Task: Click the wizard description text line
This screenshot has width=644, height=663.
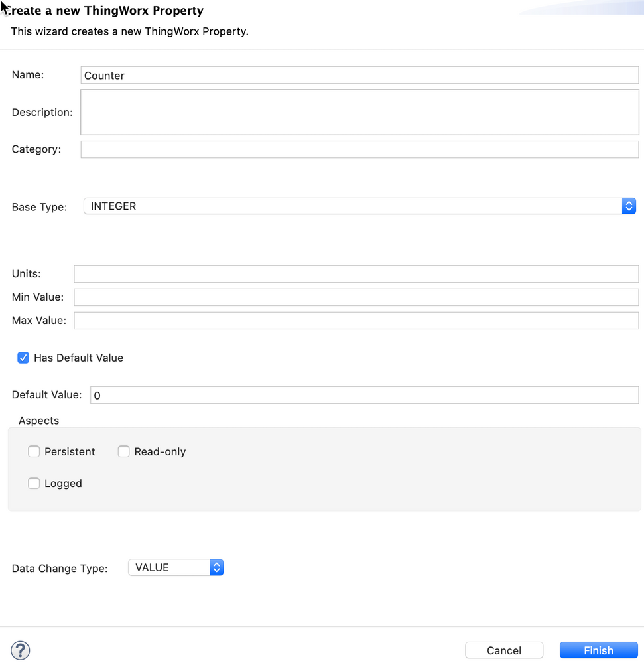Action: [129, 31]
